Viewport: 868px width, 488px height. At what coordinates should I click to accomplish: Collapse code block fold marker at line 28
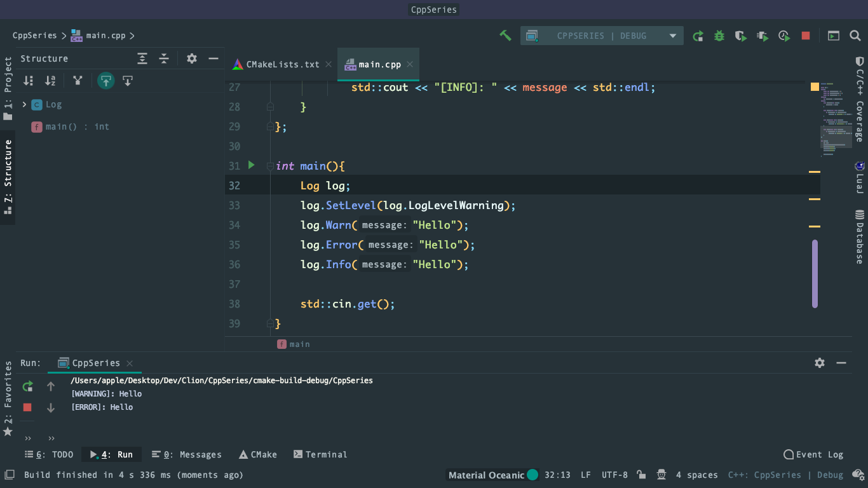tap(270, 107)
